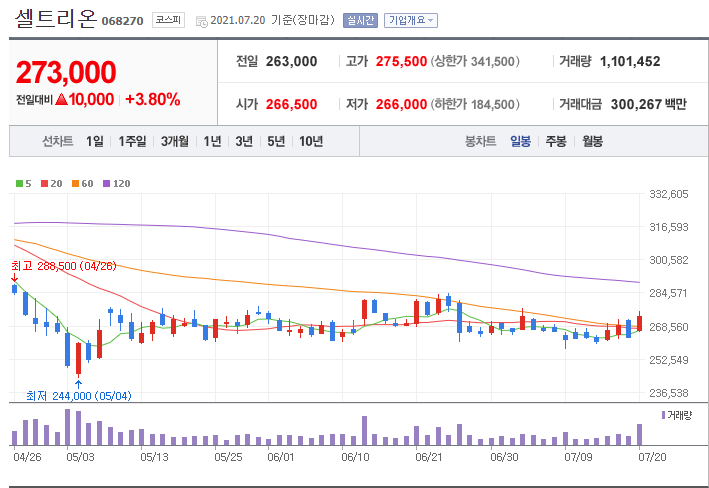Click the 셀트리온 stock name heading

[56, 19]
